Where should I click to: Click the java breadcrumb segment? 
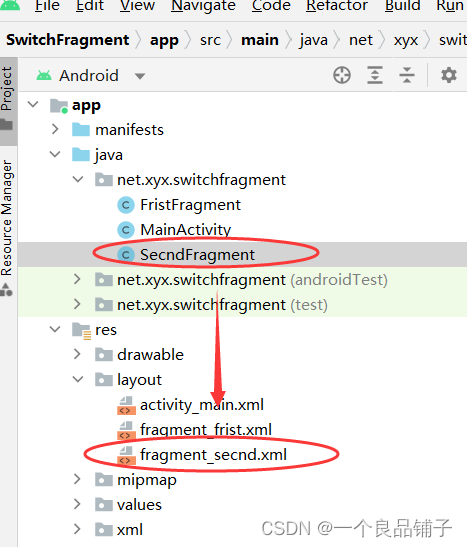pyautogui.click(x=314, y=41)
